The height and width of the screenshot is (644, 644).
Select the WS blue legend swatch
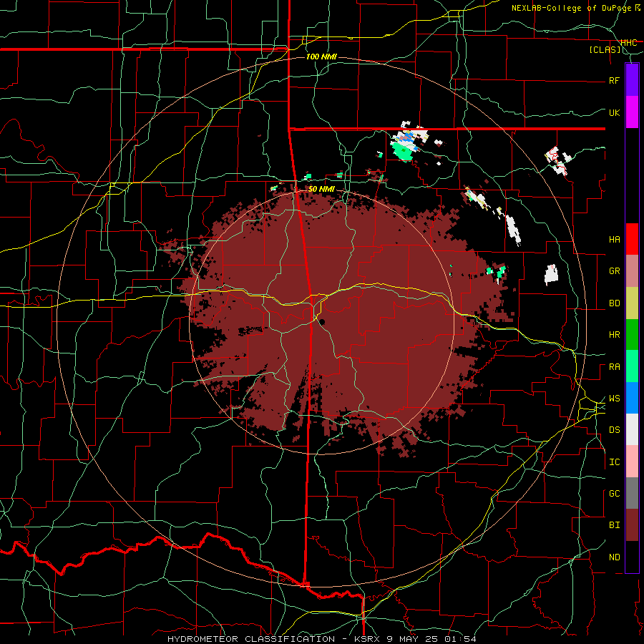click(x=632, y=398)
